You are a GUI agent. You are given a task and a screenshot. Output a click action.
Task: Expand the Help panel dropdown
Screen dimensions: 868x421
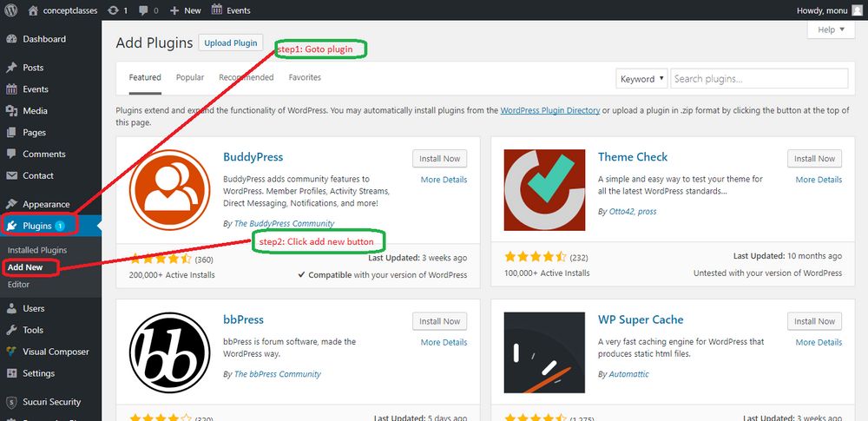pyautogui.click(x=831, y=30)
